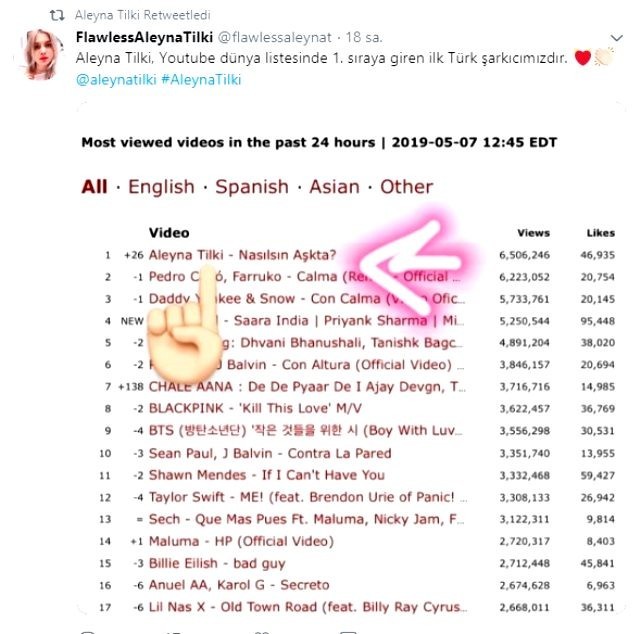Switch to the "Other" tab
This screenshot has width=640, height=634.
pyautogui.click(x=406, y=187)
